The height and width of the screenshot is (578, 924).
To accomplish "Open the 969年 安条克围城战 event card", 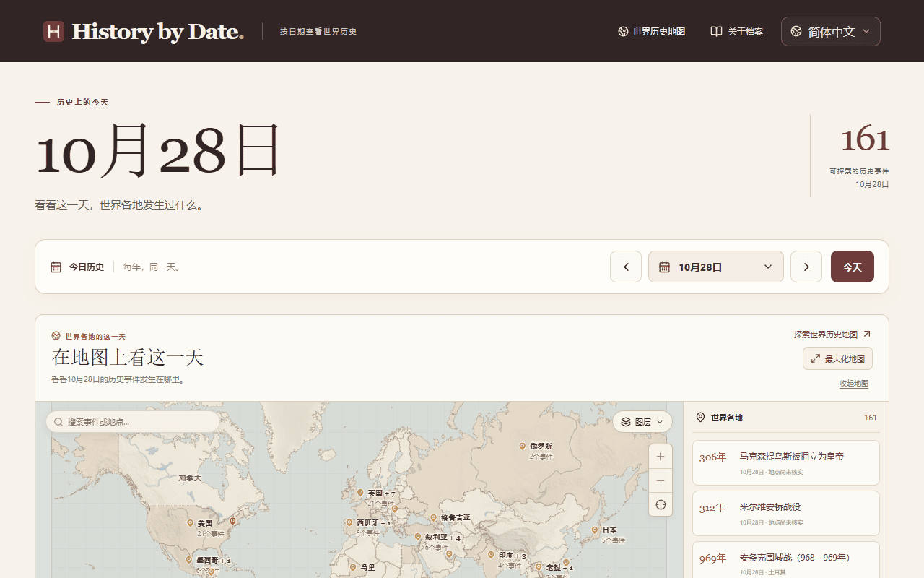I will pos(786,560).
